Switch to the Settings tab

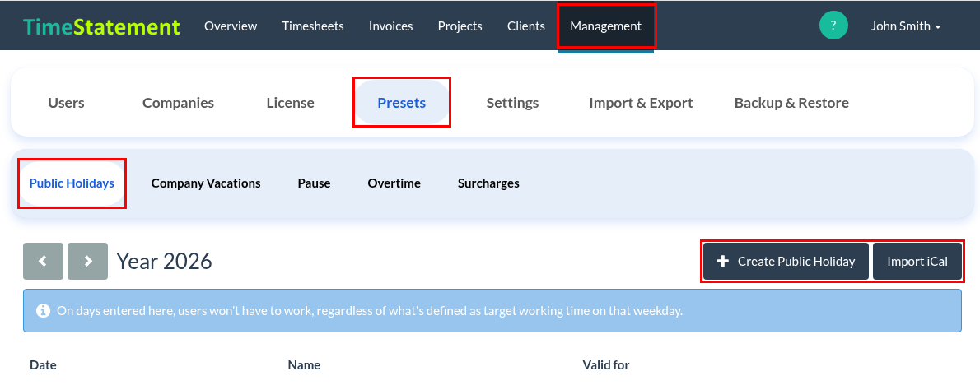pyautogui.click(x=512, y=103)
